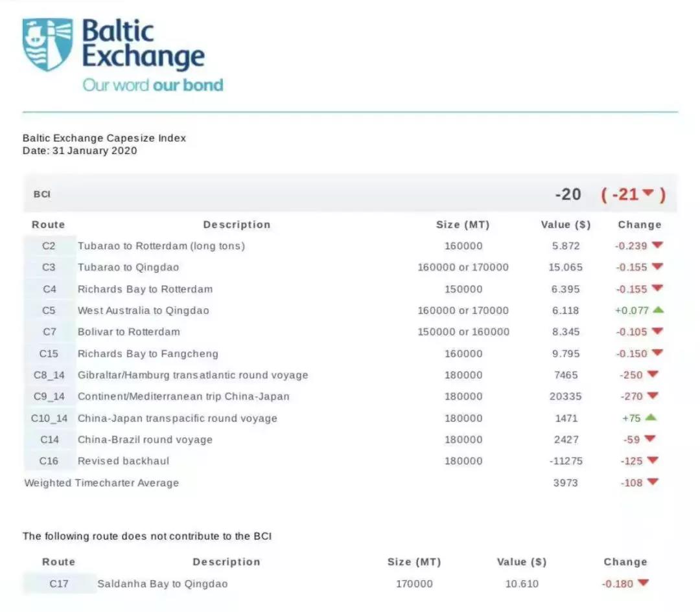Click the Baltic Exchange lighthouse logo
The height and width of the screenshot is (612, 700).
tap(47, 44)
